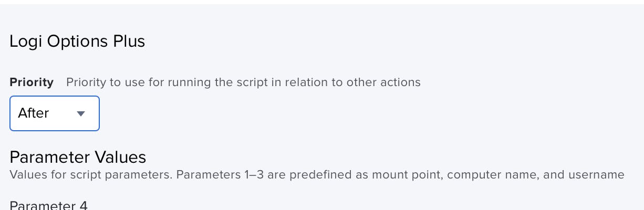Viewport: 644px width, 210px height.
Task: Click the 'After' value in Priority box
Action: [34, 113]
